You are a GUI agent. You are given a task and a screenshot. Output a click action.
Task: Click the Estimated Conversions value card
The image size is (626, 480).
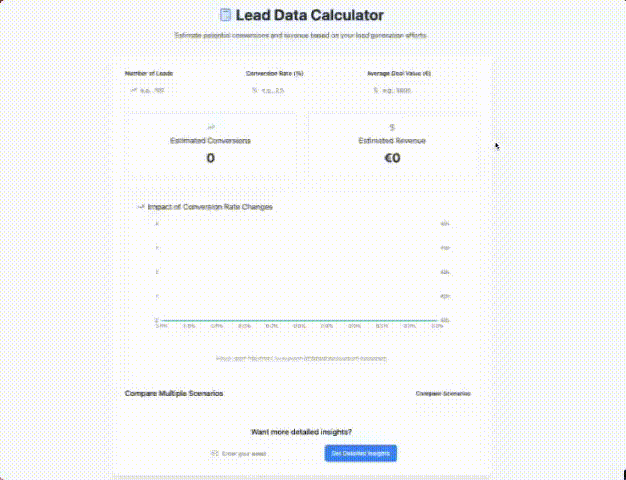click(x=210, y=147)
